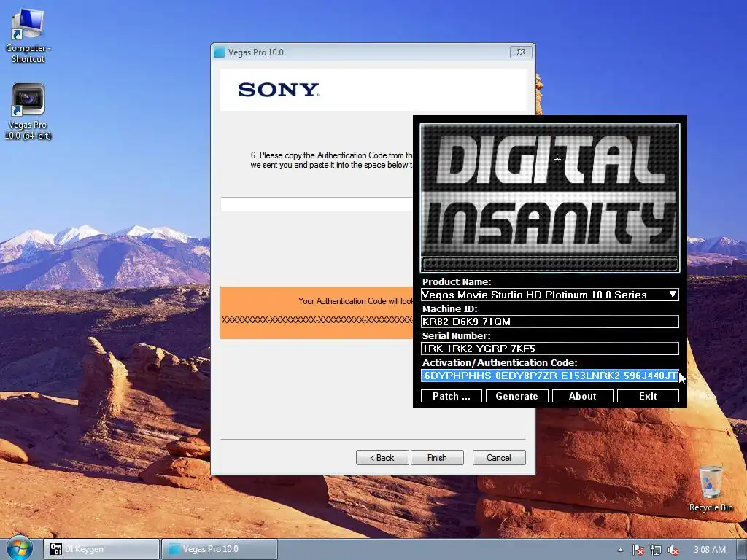The width and height of the screenshot is (747, 560).
Task: Open the Recycle Bin desktop icon
Action: pos(711,489)
